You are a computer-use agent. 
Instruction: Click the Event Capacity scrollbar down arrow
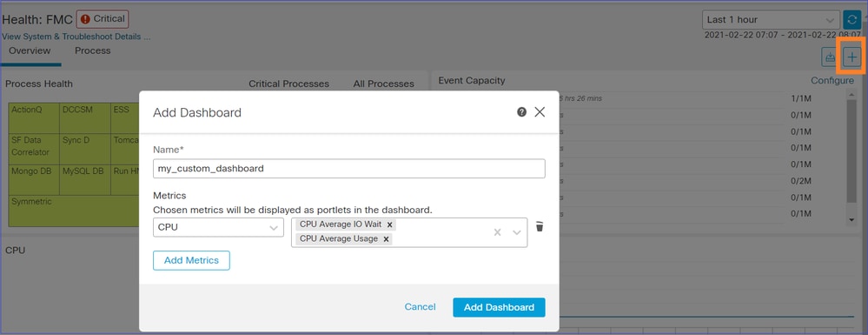(852, 220)
